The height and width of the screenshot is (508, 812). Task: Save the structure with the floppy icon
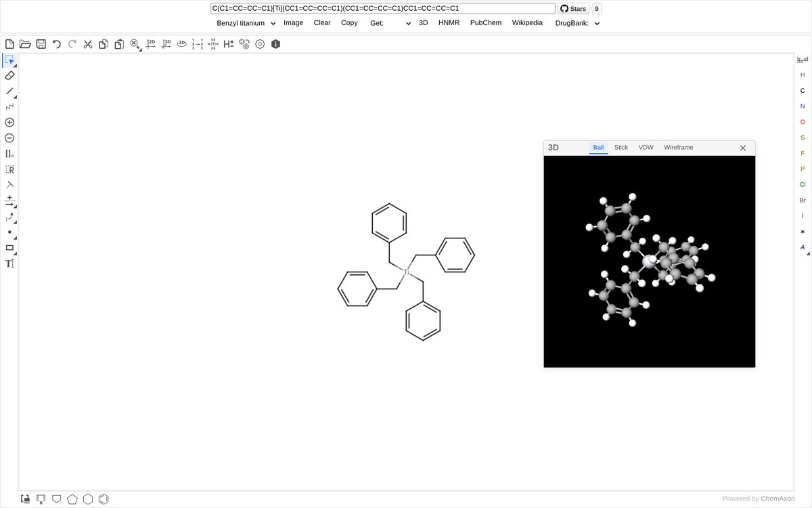(41, 44)
